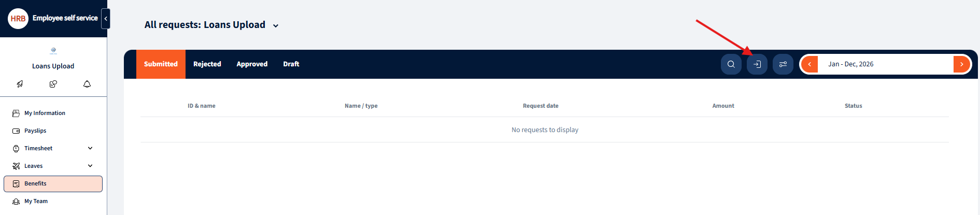Select the Draft tab
Viewport: 980px width, 215px height.
[291, 64]
